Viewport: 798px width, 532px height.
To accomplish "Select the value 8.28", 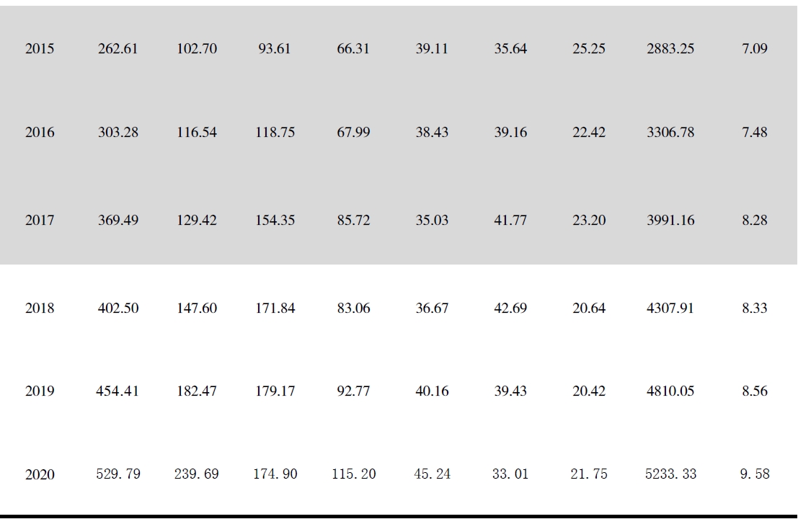I will pos(755,221).
